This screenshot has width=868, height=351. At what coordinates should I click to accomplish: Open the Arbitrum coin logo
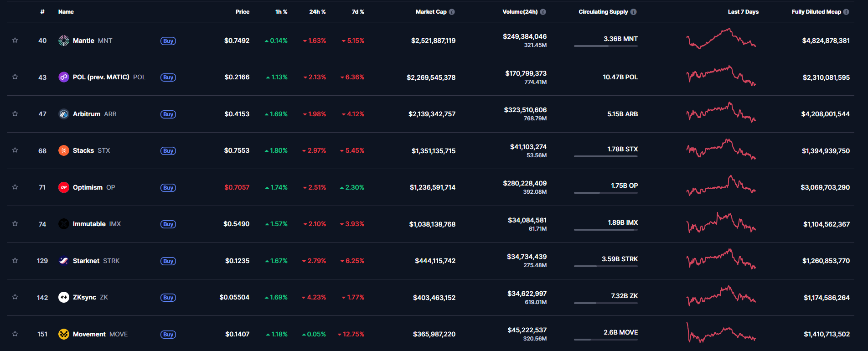[x=64, y=114]
